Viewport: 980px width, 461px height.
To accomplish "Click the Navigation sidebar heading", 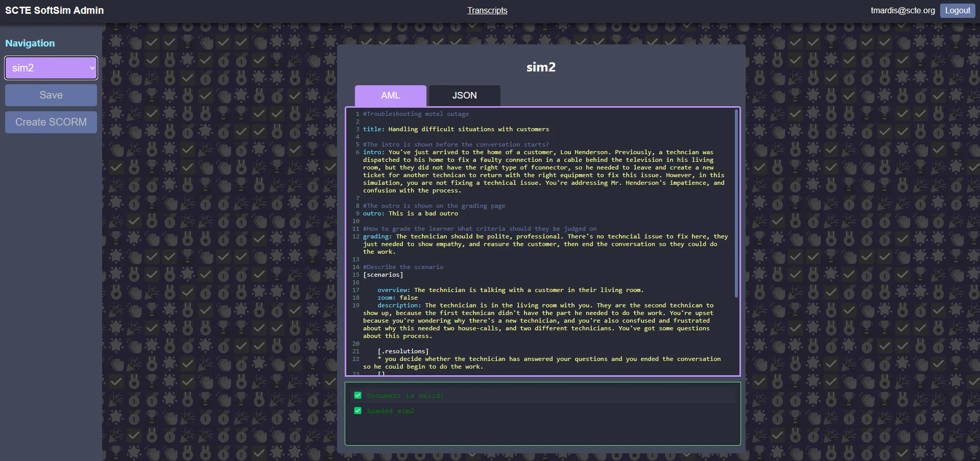I will (x=30, y=43).
